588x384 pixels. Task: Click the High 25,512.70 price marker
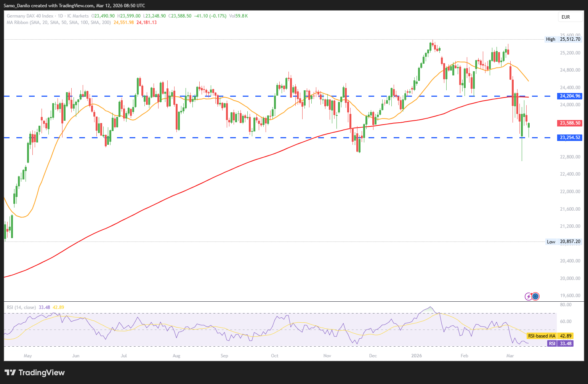(x=563, y=39)
